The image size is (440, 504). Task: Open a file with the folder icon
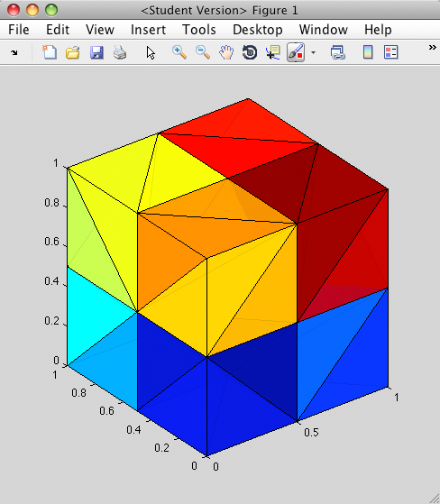[73, 52]
